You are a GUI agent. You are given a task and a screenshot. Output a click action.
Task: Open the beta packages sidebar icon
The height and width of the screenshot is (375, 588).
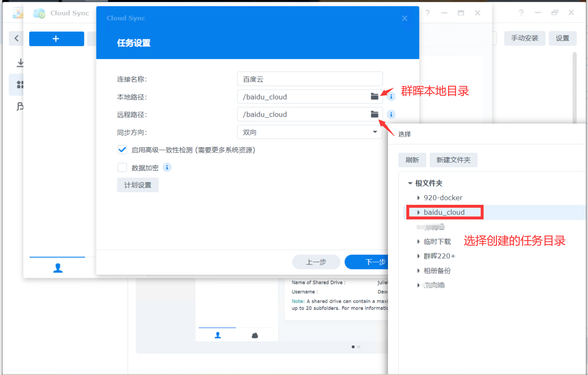(20, 106)
